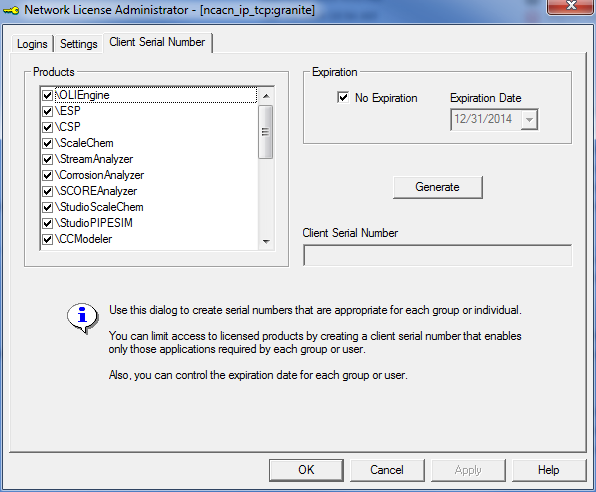Viewport: 596px width, 492px height.
Task: Toggle the \CCModeler checkbox
Action: (47, 239)
